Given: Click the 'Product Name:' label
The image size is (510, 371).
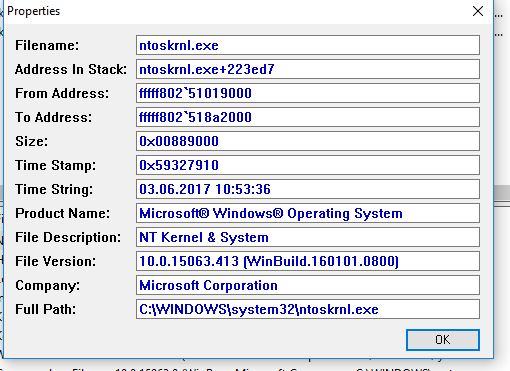Looking at the screenshot, I should [62, 213].
